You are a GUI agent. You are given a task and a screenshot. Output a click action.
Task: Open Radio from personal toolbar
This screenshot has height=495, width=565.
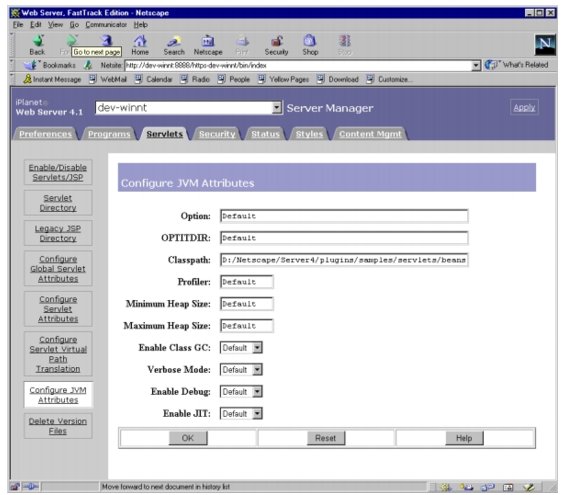tap(195, 79)
